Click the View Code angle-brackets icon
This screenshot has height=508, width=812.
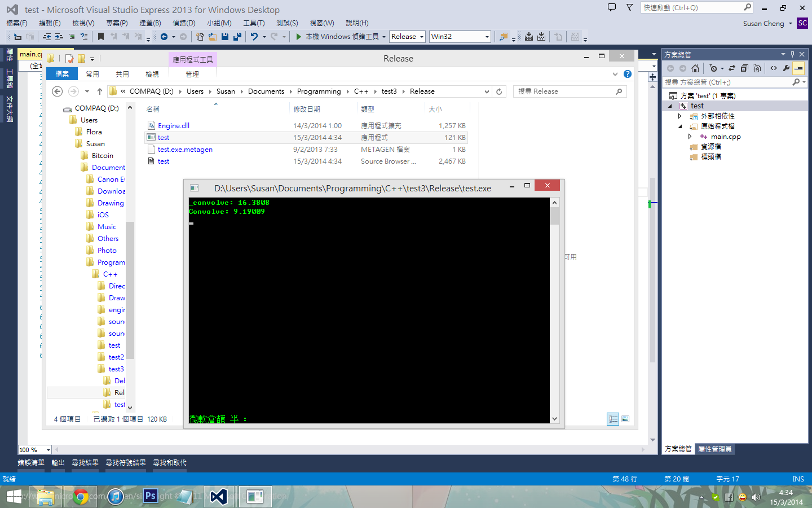tap(774, 68)
